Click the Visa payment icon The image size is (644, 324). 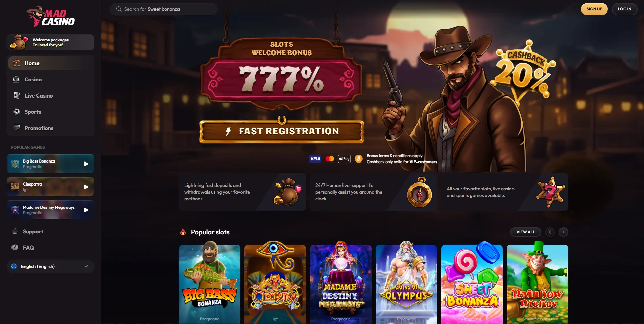click(x=315, y=159)
